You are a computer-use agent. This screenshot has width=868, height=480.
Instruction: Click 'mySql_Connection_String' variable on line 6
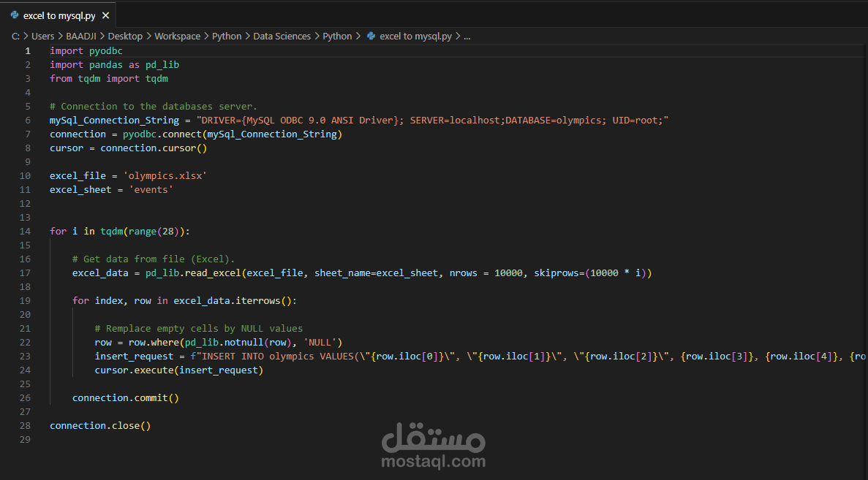[115, 120]
